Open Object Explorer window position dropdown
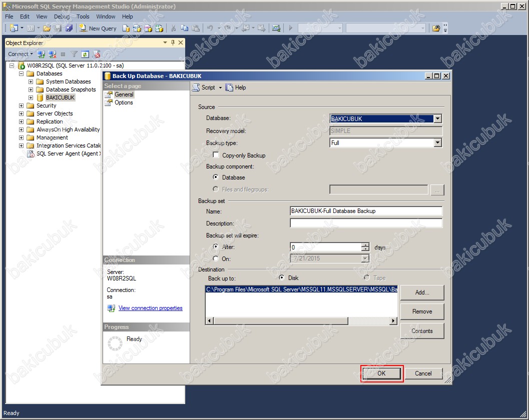The height and width of the screenshot is (420, 529). (x=165, y=42)
